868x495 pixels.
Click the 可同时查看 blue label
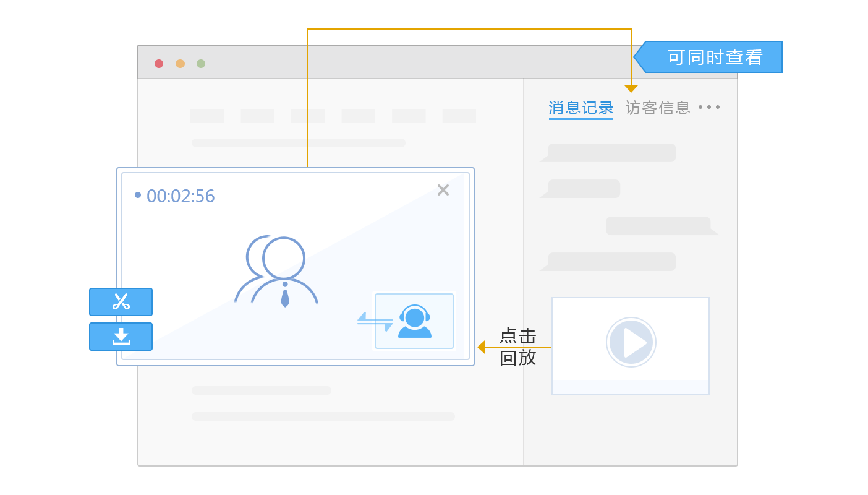pyautogui.click(x=714, y=57)
